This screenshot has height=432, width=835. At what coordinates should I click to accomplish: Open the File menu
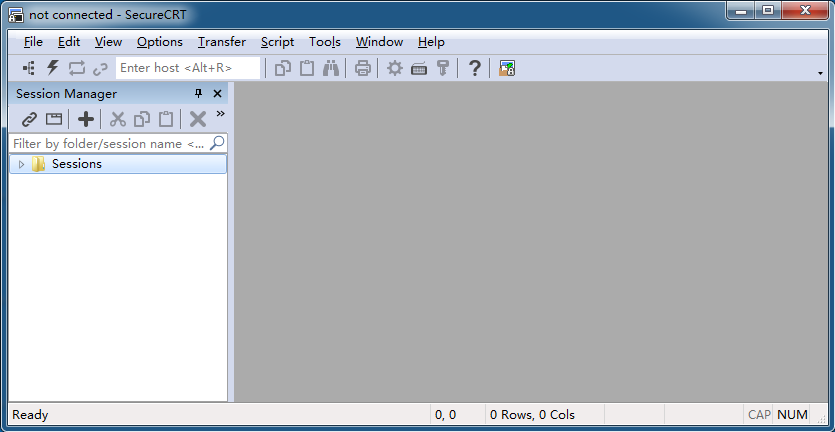pyautogui.click(x=34, y=42)
